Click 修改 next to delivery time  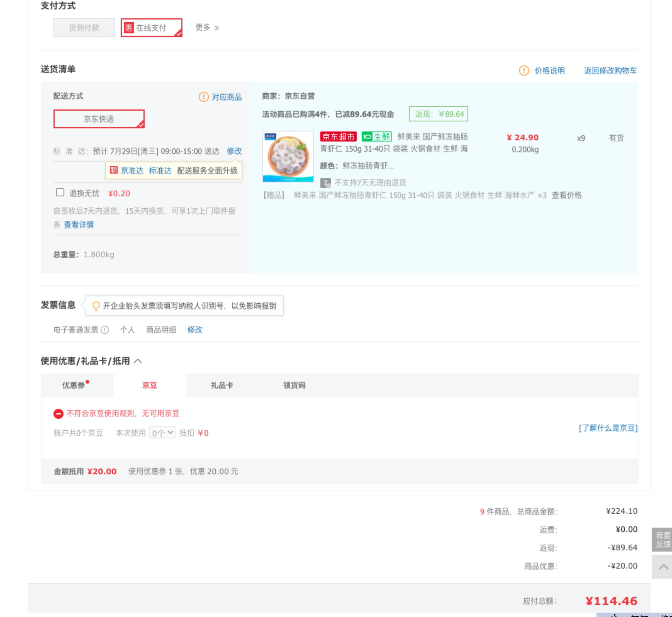[x=234, y=151]
